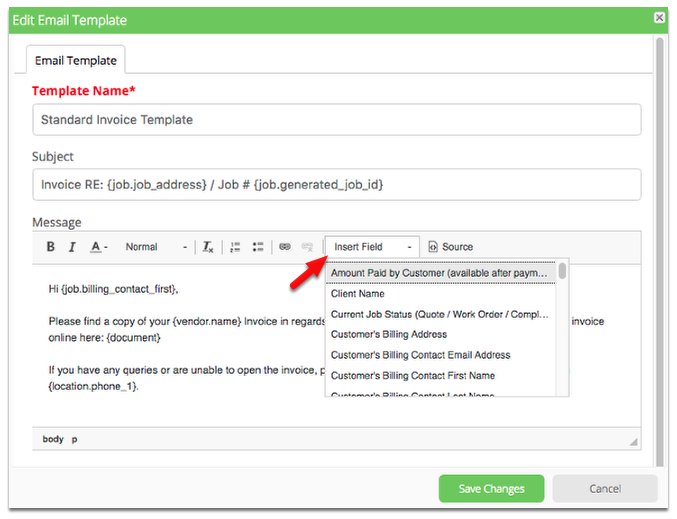Screen dimensions: 677x519
Task: Click the unlink icon in the toolbar
Action: [307, 247]
